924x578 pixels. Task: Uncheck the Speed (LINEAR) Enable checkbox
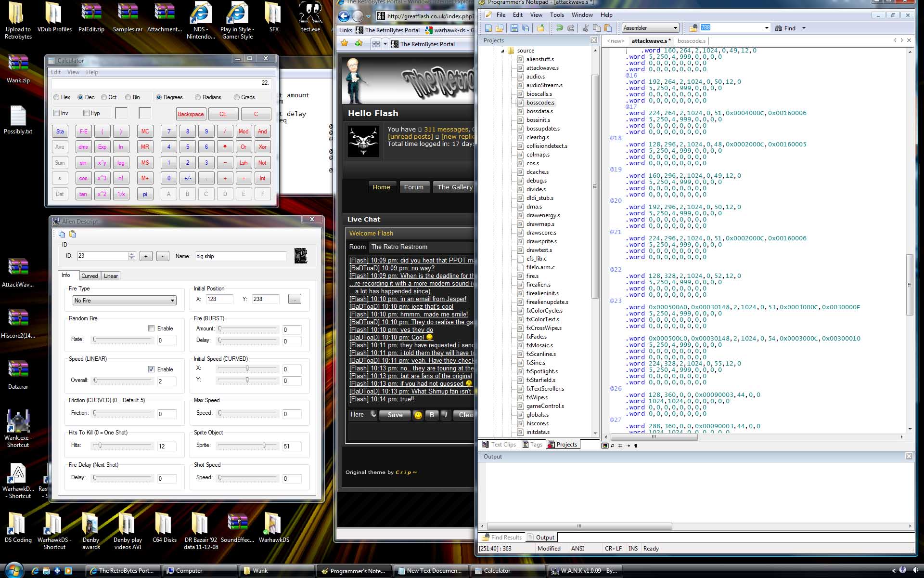[x=152, y=369]
